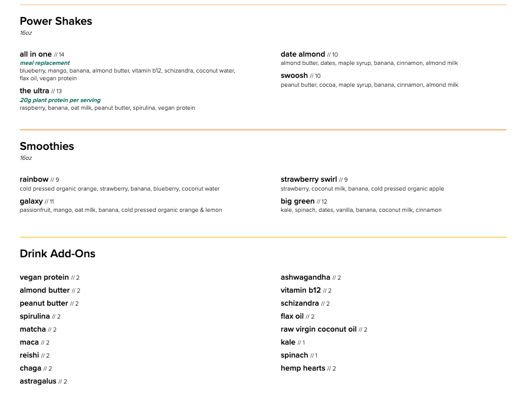The image size is (532, 393).
Task: Choose the ultra power shake
Action: click(34, 91)
